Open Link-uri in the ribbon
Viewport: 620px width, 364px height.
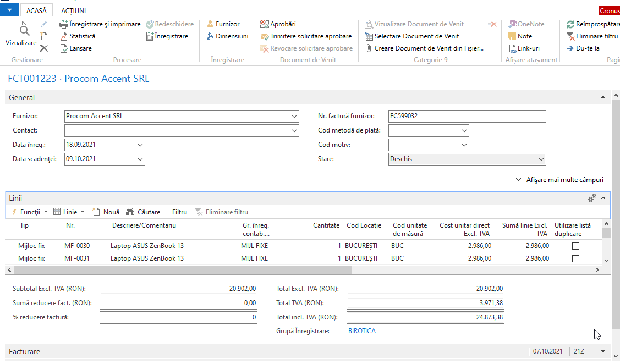[x=524, y=48]
